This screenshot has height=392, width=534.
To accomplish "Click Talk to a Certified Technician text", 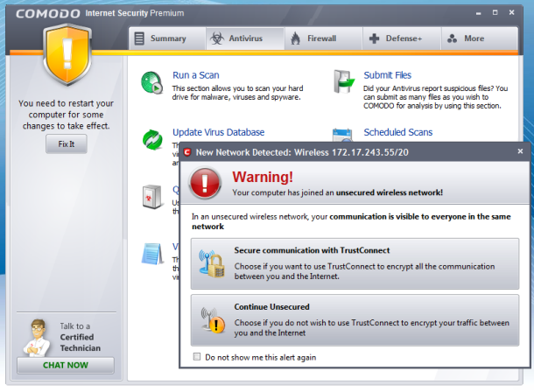I will [81, 337].
